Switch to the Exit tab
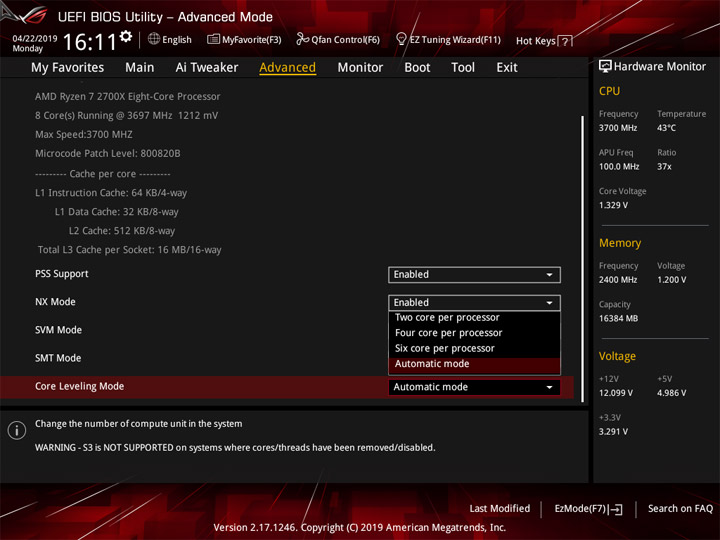 point(507,68)
